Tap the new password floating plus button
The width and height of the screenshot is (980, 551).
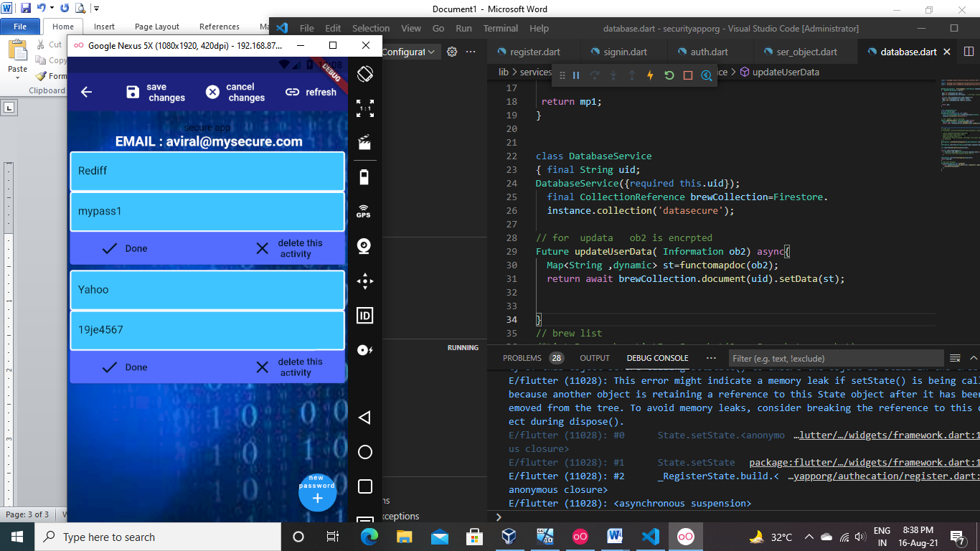(317, 492)
